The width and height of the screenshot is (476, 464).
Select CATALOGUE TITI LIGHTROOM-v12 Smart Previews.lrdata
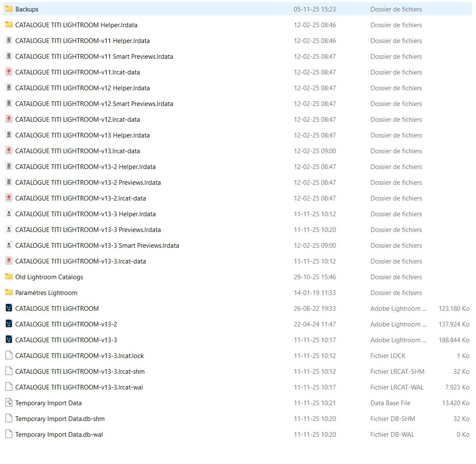94,104
